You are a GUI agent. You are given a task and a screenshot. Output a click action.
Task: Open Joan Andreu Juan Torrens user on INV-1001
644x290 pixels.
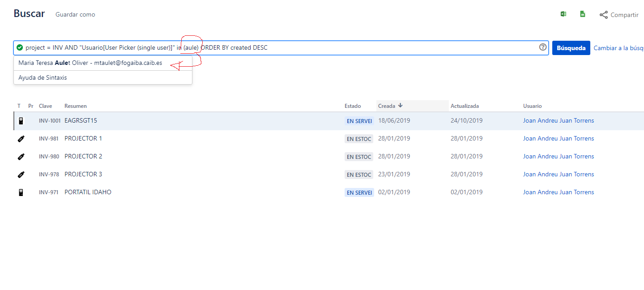559,120
